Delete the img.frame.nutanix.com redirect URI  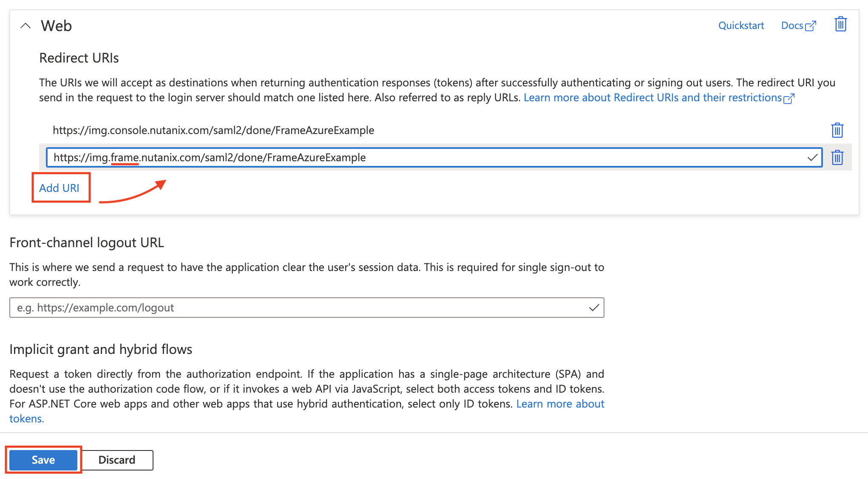click(x=837, y=157)
